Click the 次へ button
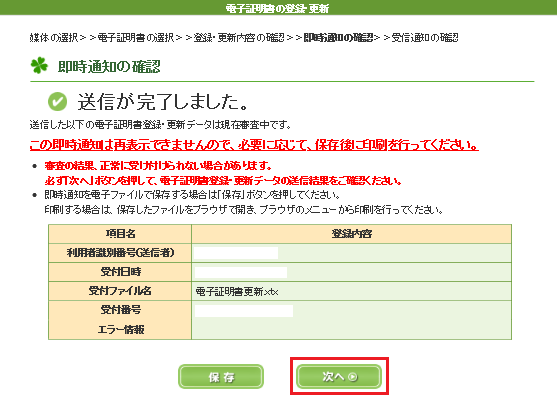Screen dimensions: 557x410 pos(339,376)
